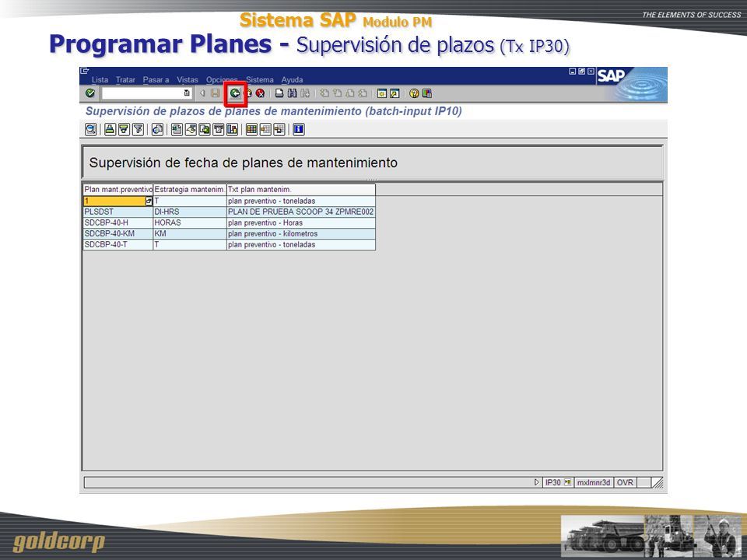Click the DI-HRS strategy cell

190,212
